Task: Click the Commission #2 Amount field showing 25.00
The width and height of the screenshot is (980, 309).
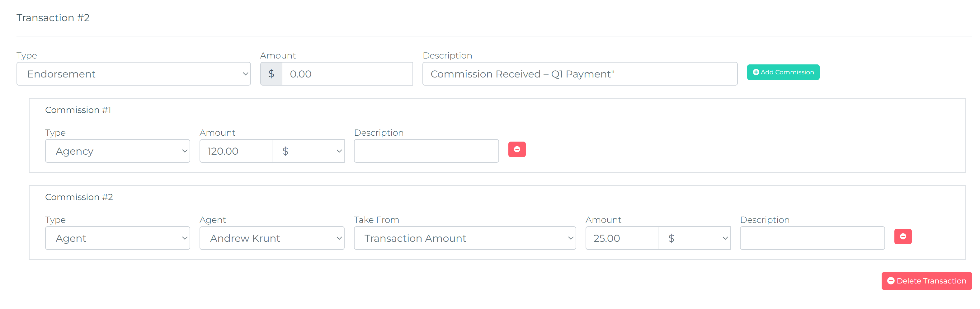Action: tap(621, 238)
